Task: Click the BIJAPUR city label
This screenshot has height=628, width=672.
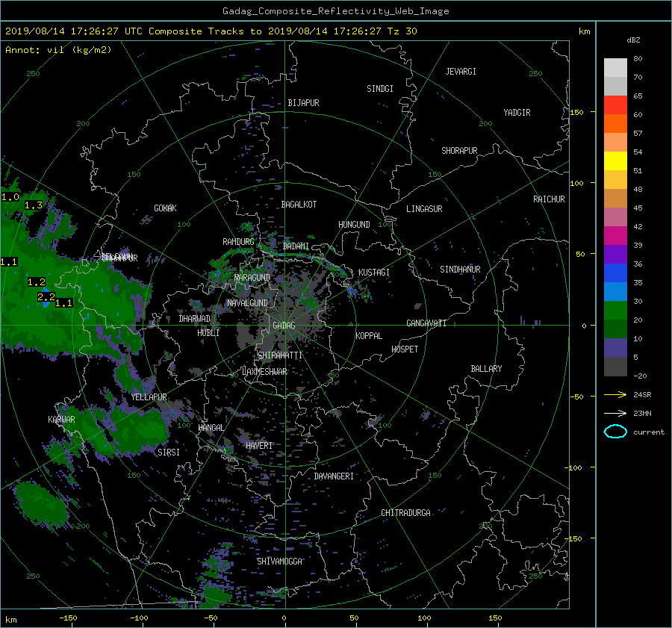Action: (303, 103)
